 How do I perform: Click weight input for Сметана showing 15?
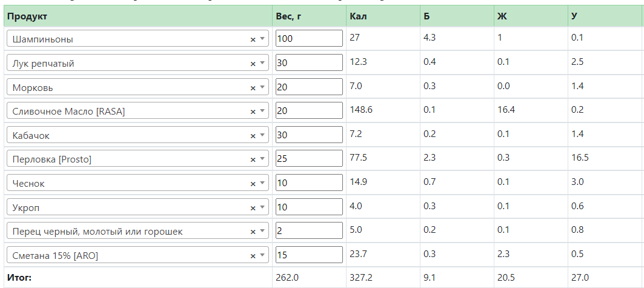coord(309,255)
